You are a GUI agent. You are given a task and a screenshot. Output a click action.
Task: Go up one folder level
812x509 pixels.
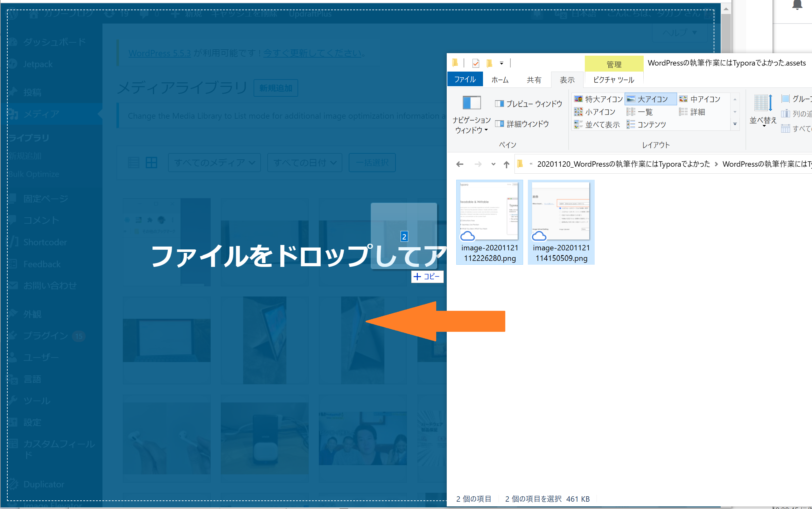pos(506,164)
